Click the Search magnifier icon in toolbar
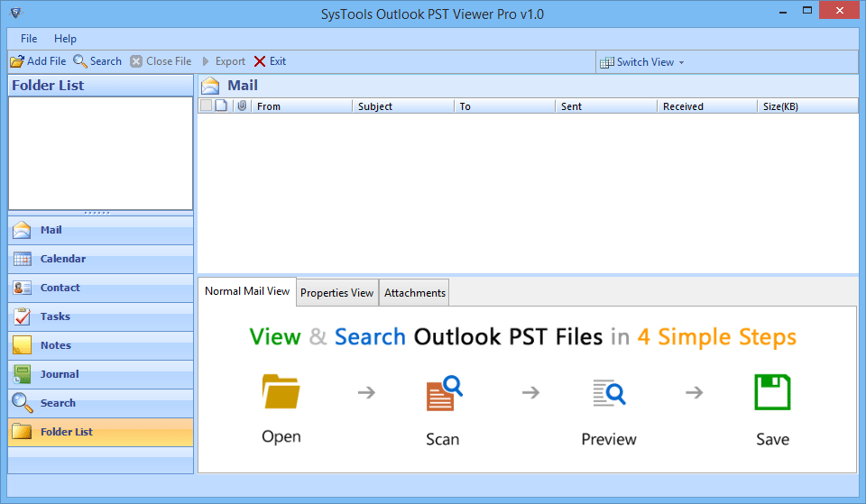866x504 pixels. (80, 61)
